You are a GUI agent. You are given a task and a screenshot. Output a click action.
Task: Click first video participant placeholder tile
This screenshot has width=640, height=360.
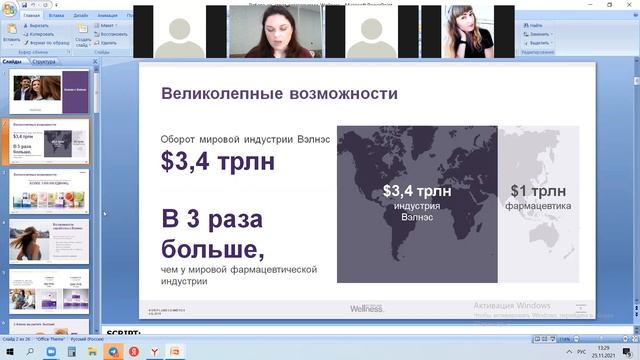click(x=180, y=31)
